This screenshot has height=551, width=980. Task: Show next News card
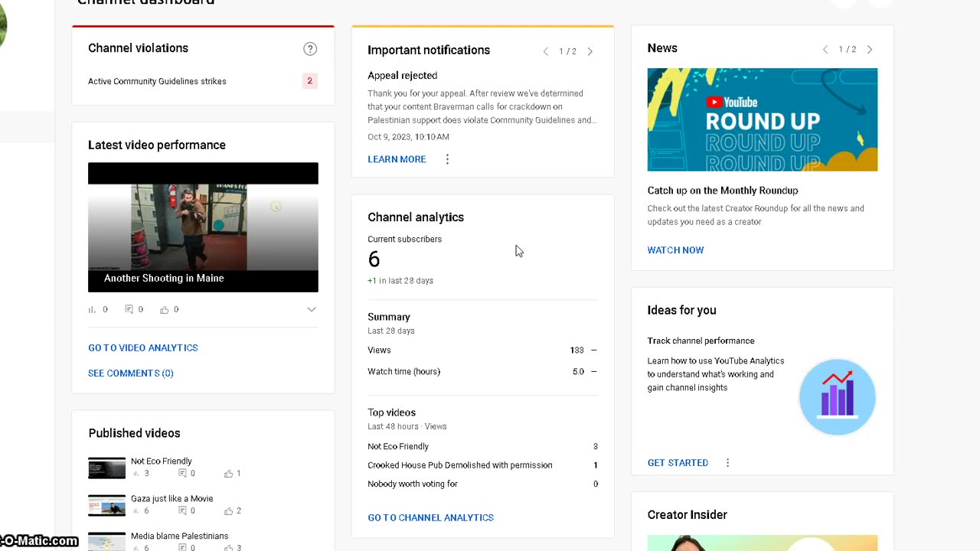pyautogui.click(x=869, y=50)
